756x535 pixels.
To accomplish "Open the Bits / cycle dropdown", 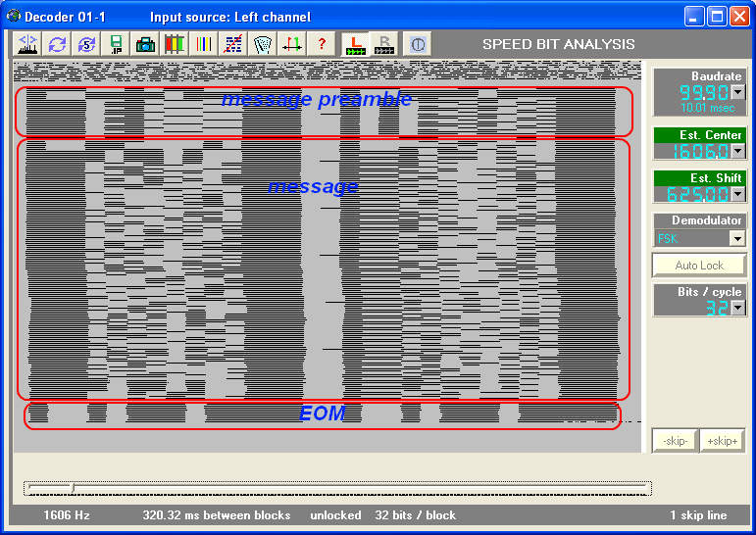I will tap(737, 308).
